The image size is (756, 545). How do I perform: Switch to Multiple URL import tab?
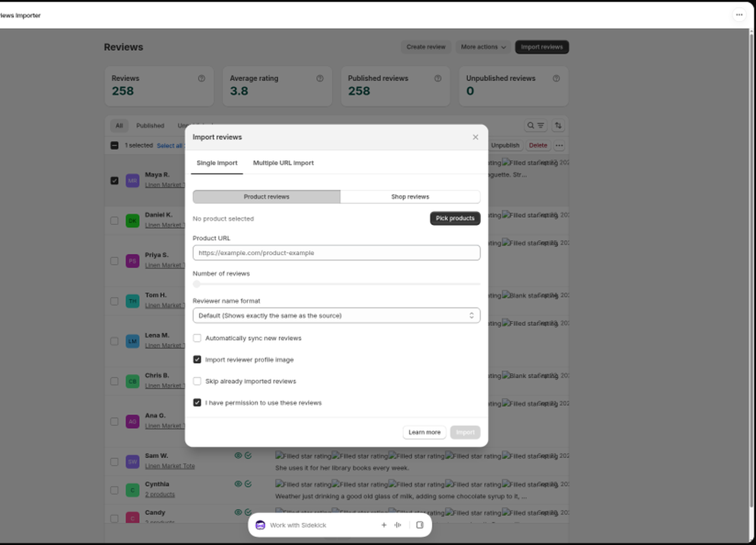283,163
